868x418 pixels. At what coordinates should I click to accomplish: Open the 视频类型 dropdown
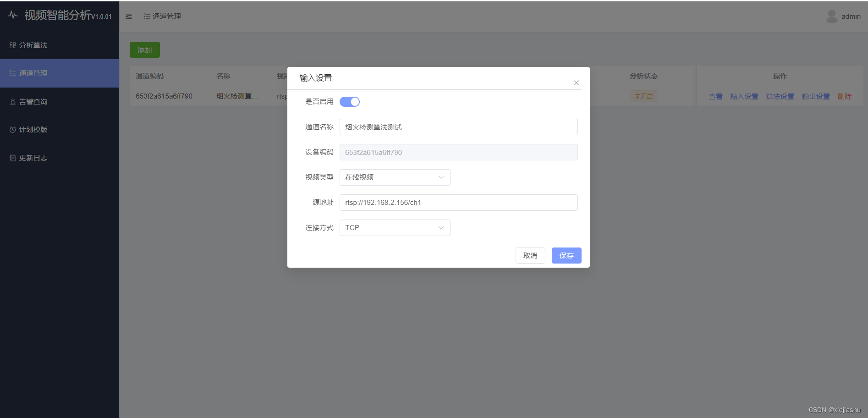point(395,177)
